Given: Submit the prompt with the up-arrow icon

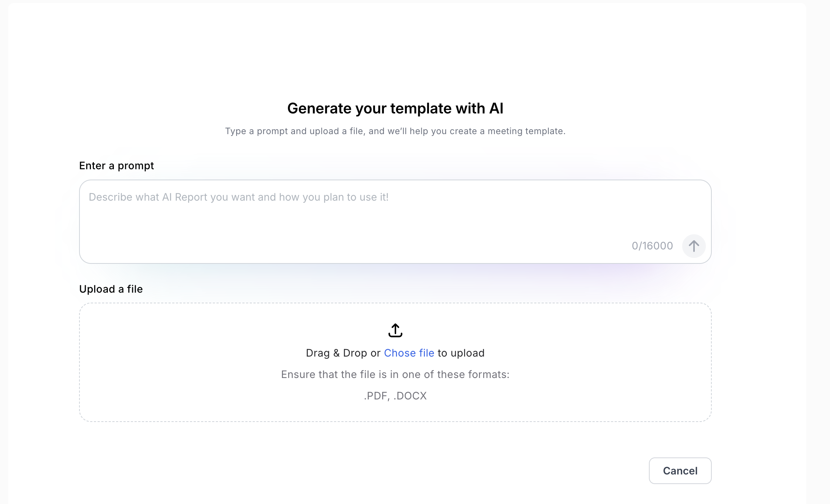Looking at the screenshot, I should (694, 246).
